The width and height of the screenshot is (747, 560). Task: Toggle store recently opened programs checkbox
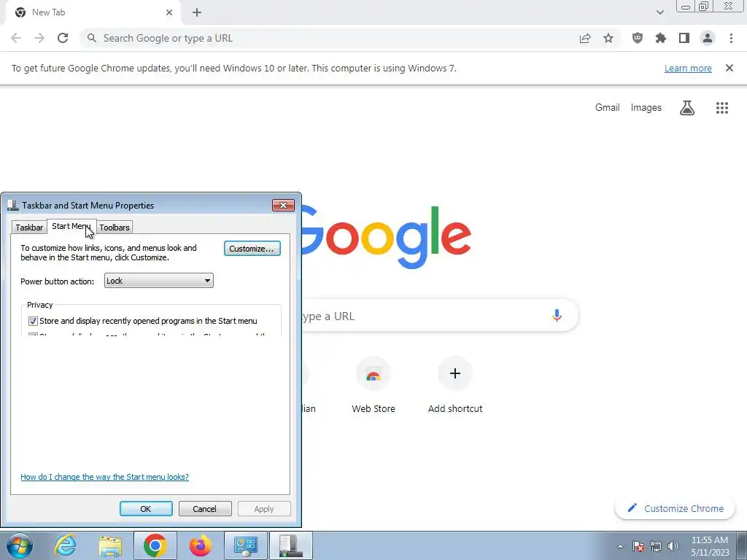33,321
